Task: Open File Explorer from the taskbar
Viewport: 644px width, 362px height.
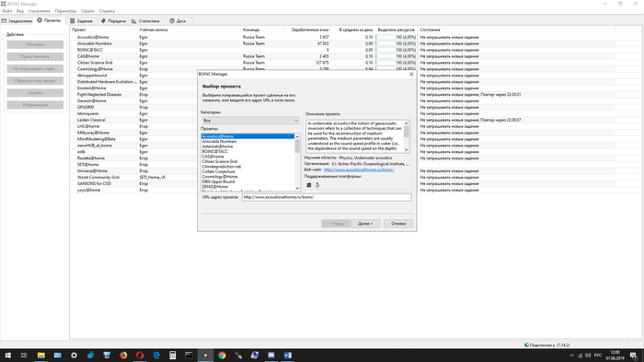Action: click(41, 355)
